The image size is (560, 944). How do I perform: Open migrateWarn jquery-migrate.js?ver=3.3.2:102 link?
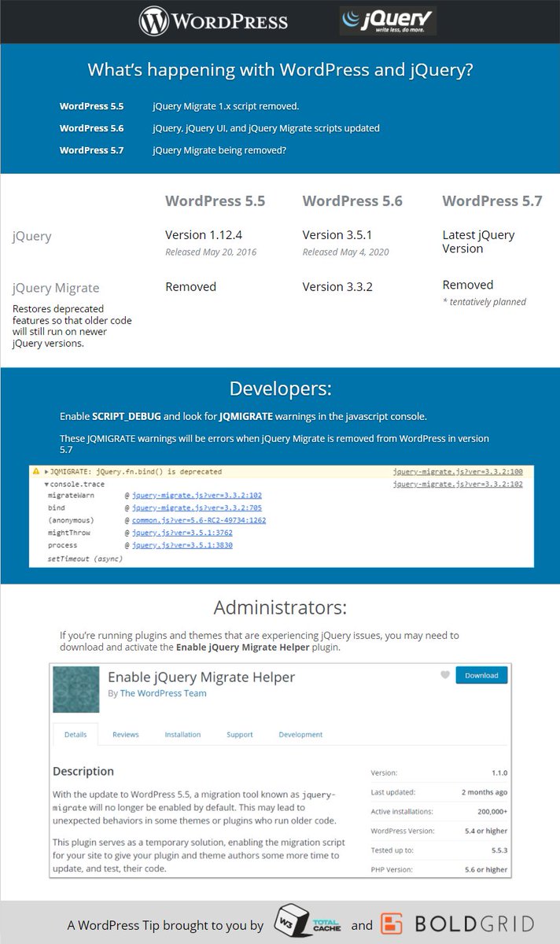tap(197, 496)
